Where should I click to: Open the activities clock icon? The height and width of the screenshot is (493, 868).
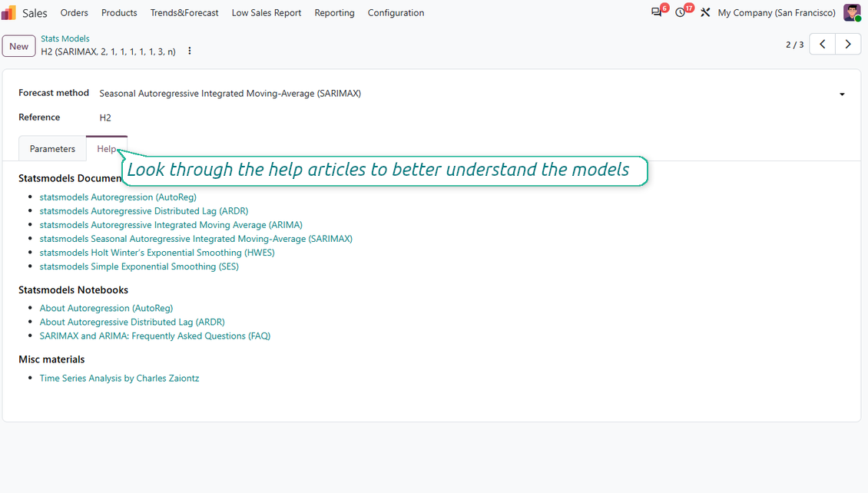tap(681, 12)
